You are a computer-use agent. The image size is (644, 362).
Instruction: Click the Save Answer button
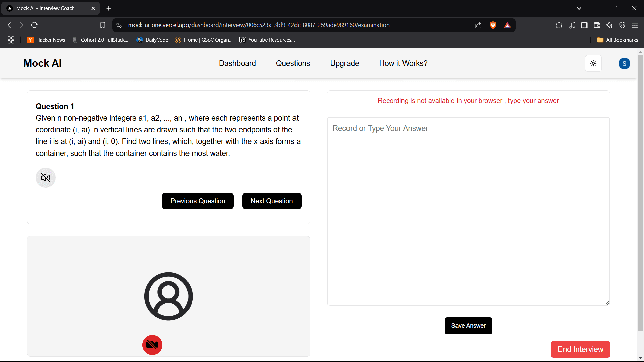click(468, 326)
